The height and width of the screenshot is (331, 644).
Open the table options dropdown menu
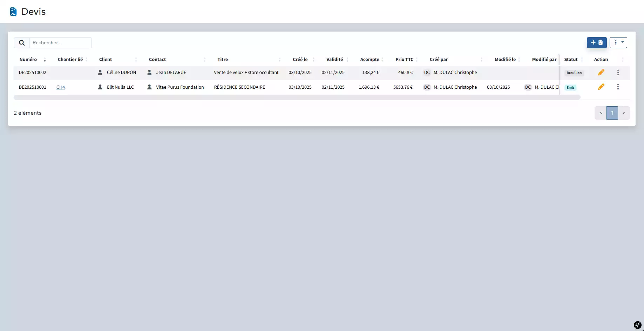618,42
